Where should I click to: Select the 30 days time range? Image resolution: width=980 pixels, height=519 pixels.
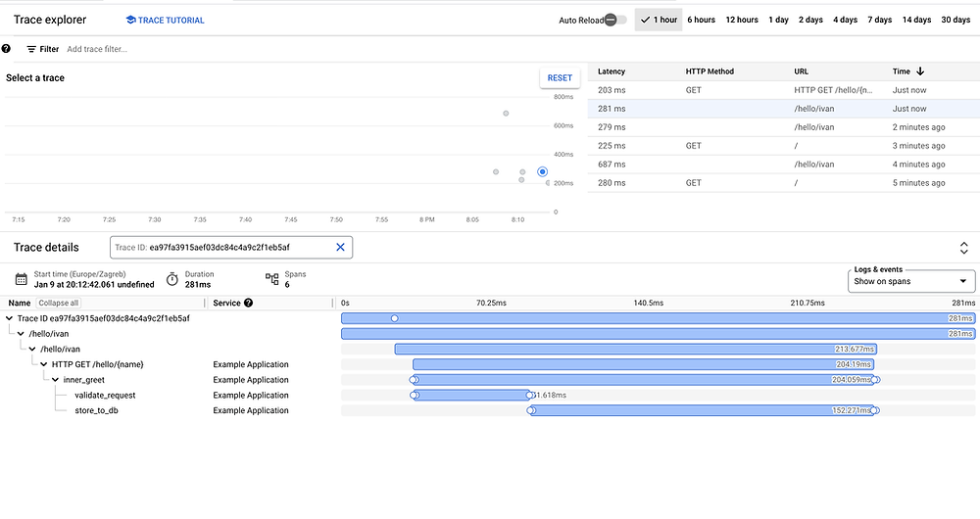point(955,20)
